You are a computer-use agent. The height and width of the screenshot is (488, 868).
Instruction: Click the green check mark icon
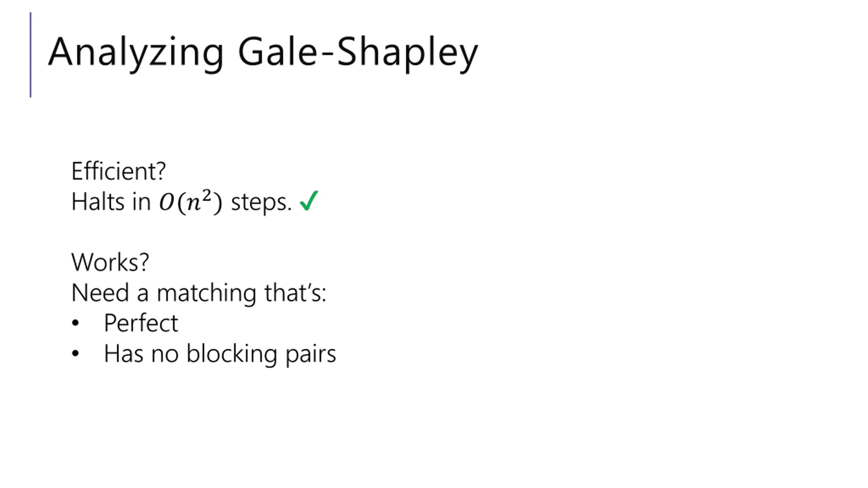[x=309, y=201]
